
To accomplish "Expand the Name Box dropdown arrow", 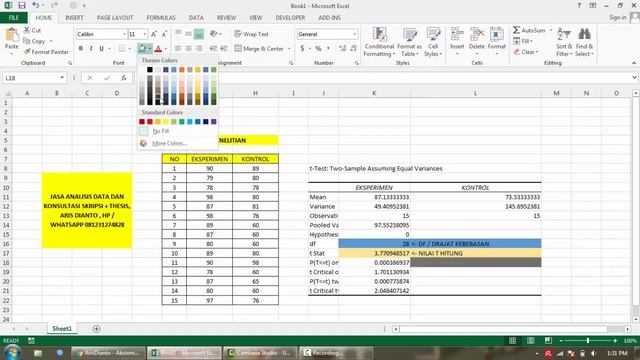I will [x=62, y=78].
